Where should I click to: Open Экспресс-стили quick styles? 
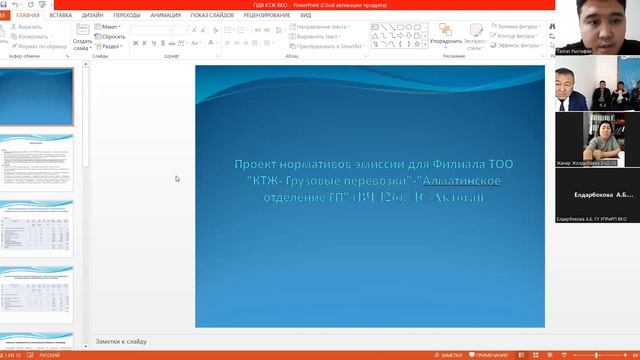pos(475,37)
